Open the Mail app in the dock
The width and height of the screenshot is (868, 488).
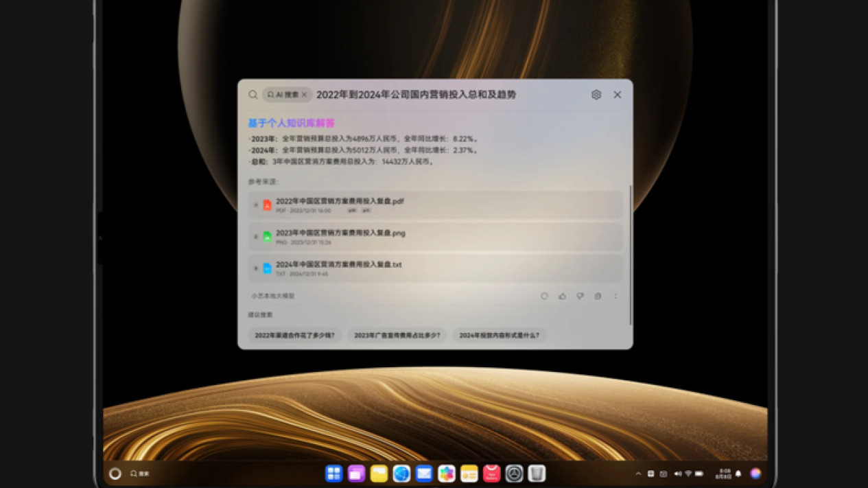click(424, 474)
